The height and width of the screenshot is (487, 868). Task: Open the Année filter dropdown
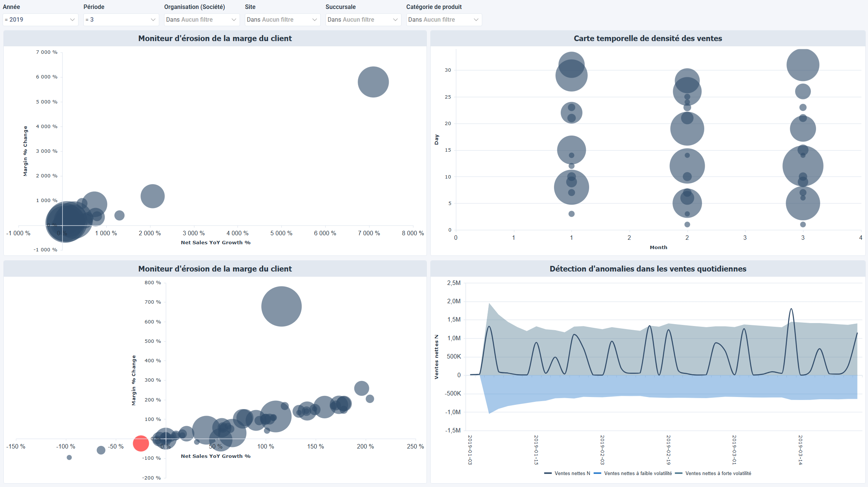[x=73, y=19]
